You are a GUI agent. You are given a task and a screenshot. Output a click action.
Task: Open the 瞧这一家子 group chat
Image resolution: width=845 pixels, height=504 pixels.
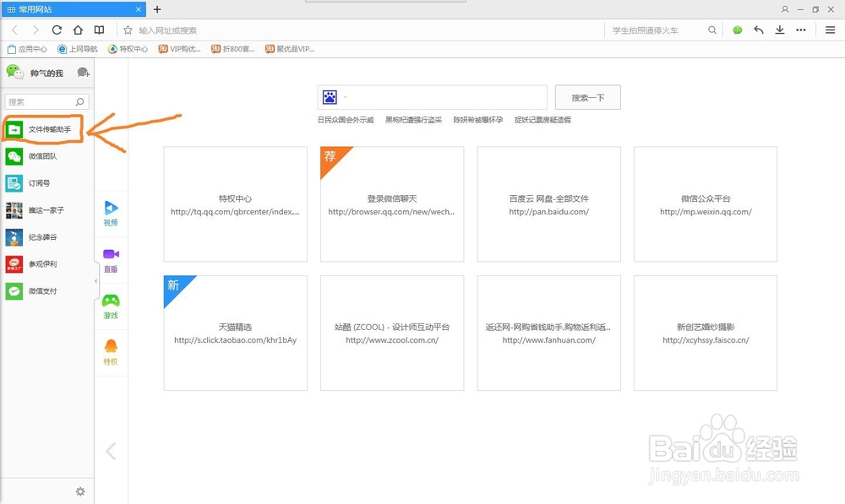[46, 210]
